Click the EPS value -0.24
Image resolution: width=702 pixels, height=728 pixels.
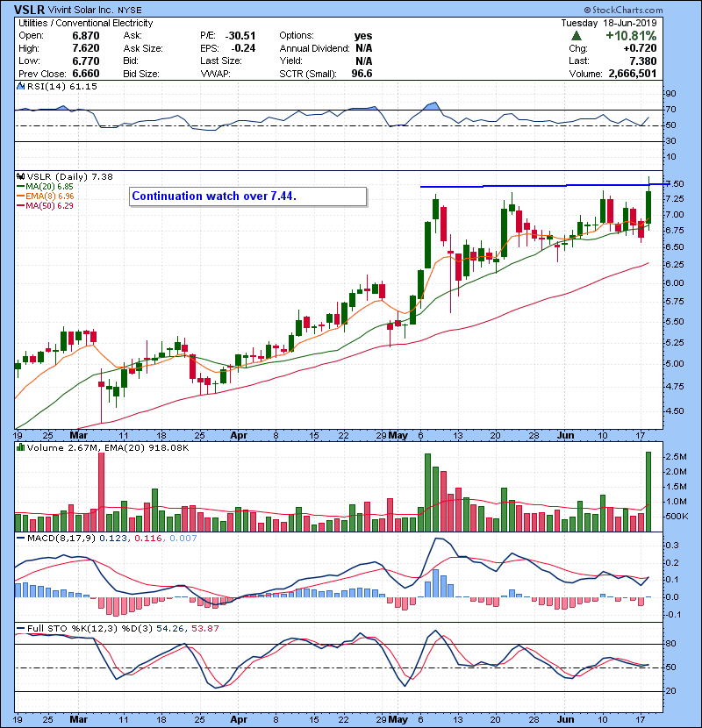tap(243, 48)
